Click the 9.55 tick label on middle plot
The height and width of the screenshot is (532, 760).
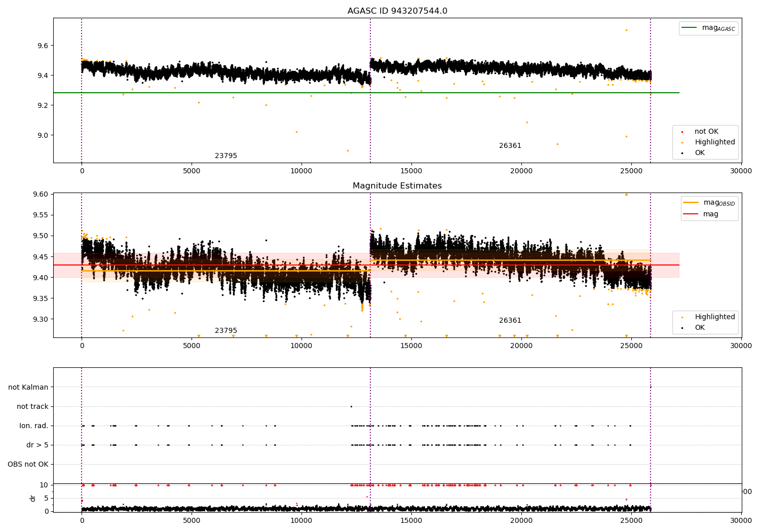pyautogui.click(x=41, y=215)
